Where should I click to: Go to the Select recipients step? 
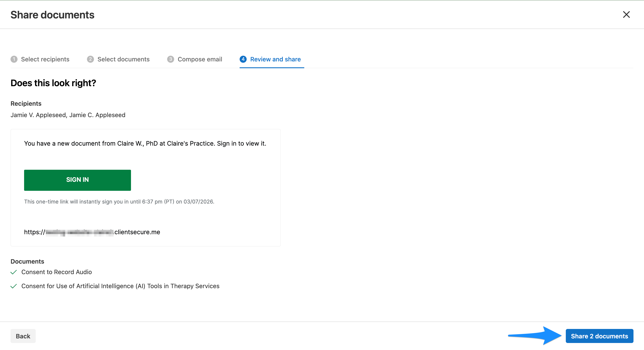tap(40, 59)
